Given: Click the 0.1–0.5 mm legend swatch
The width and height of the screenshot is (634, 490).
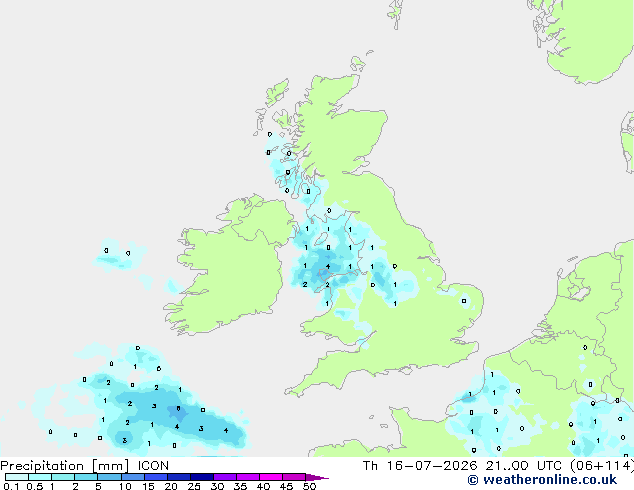Looking at the screenshot, I should (17, 477).
